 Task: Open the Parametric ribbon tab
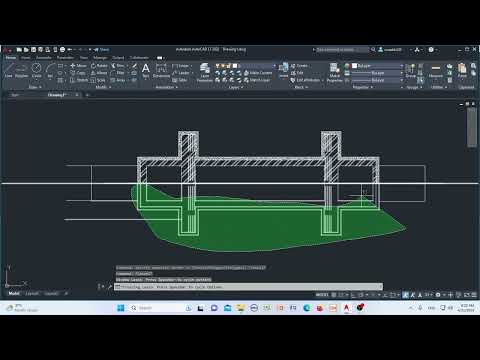(65, 58)
